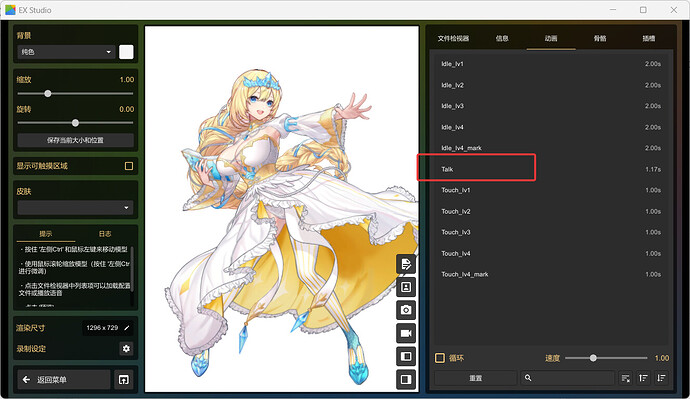Click the 录制设定 label
The image size is (690, 399).
31,349
